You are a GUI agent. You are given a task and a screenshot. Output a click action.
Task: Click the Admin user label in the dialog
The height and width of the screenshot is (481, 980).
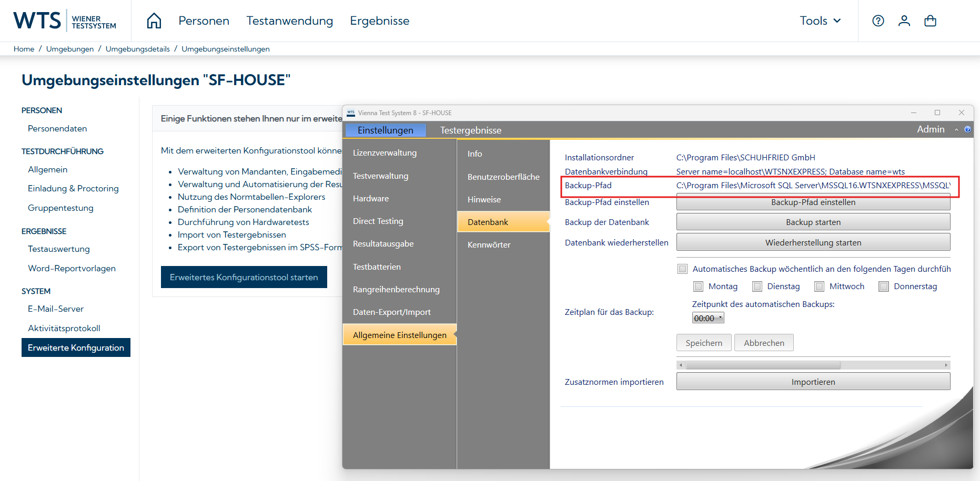coord(931,129)
